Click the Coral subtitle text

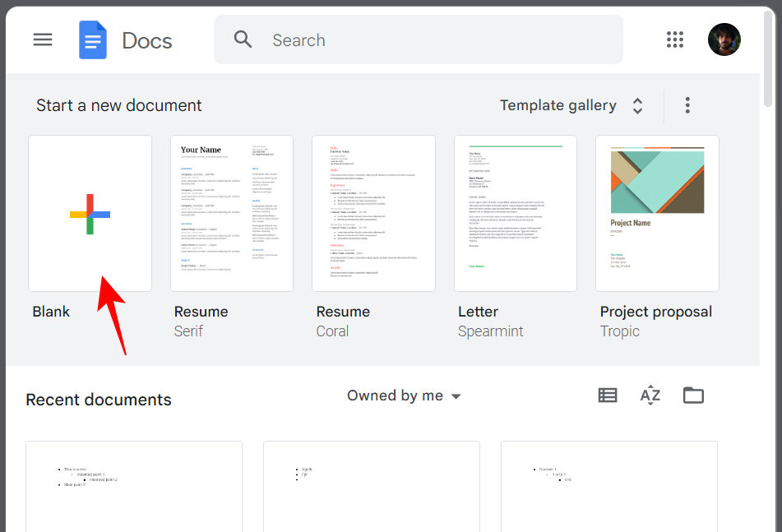click(332, 331)
